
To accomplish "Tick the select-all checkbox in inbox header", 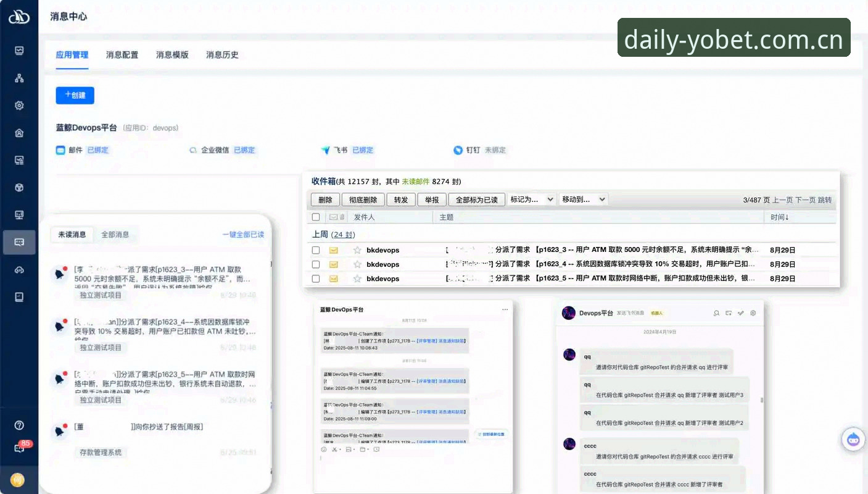I will coord(316,217).
